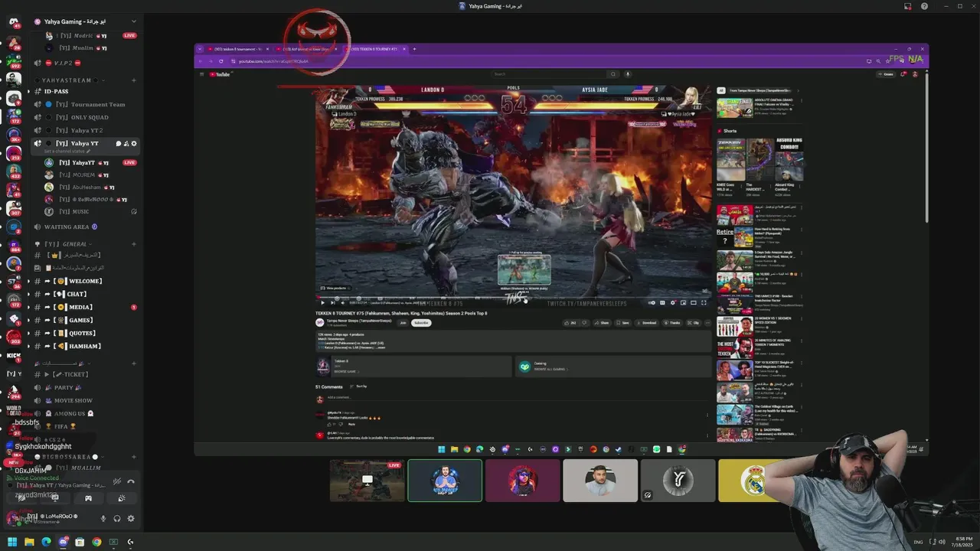Open Yahya YT channel settings gear
The width and height of the screenshot is (980, 551).
134,143
